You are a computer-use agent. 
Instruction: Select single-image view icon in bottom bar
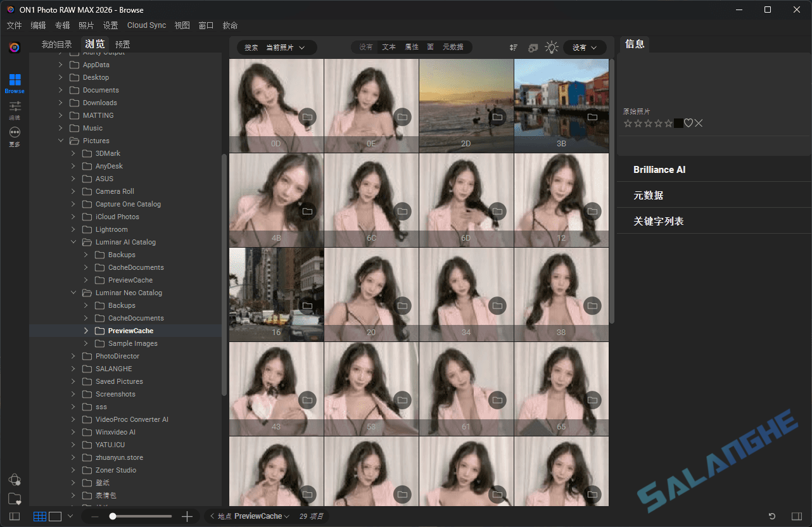click(55, 516)
